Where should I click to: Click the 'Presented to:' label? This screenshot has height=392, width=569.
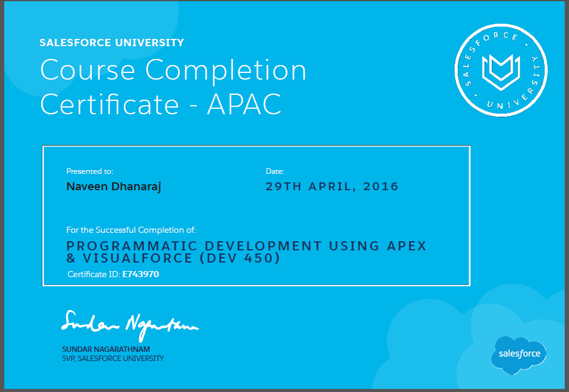pos(89,171)
